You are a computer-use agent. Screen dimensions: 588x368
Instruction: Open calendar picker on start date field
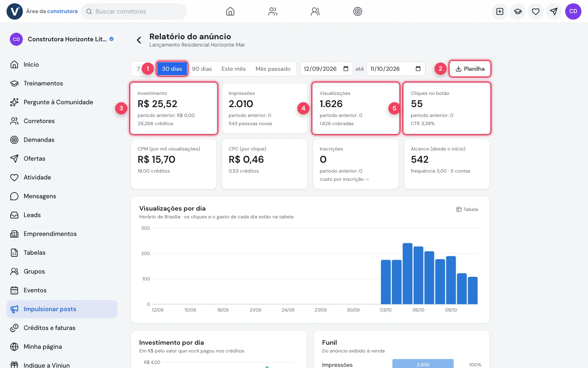(x=346, y=69)
